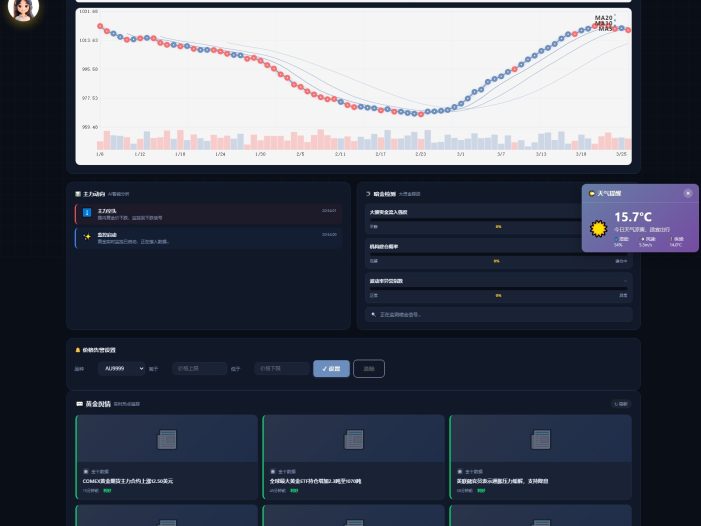Click the sun icon in weather widget
This screenshot has height=526, width=701.
(599, 229)
